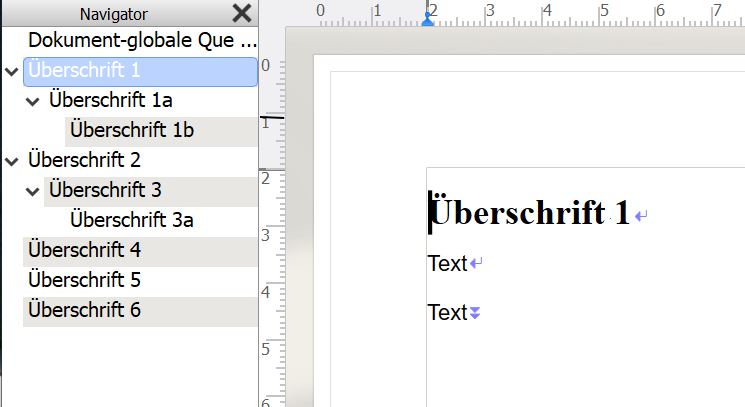Click the blue indent marker on horizontal ruler
This screenshot has height=407, width=745.
(428, 20)
